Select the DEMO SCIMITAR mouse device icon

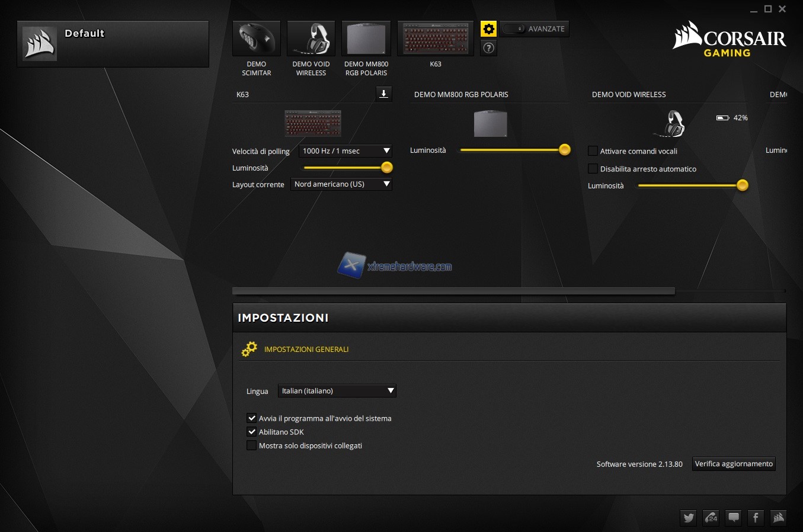click(256, 39)
